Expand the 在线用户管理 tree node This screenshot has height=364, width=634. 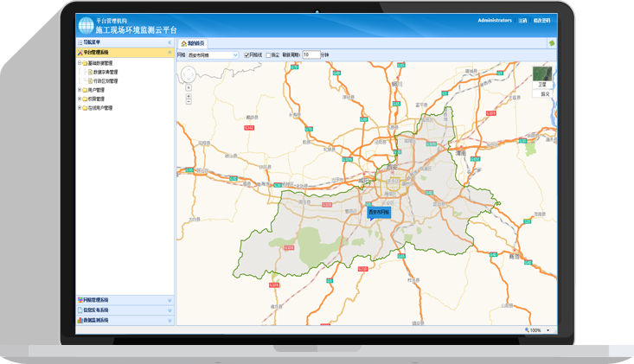(x=80, y=108)
